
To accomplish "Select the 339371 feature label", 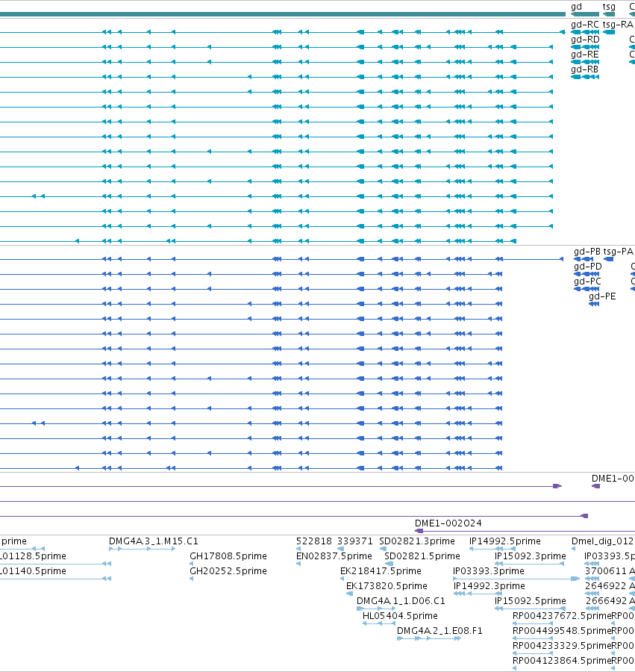I will 355,541.
